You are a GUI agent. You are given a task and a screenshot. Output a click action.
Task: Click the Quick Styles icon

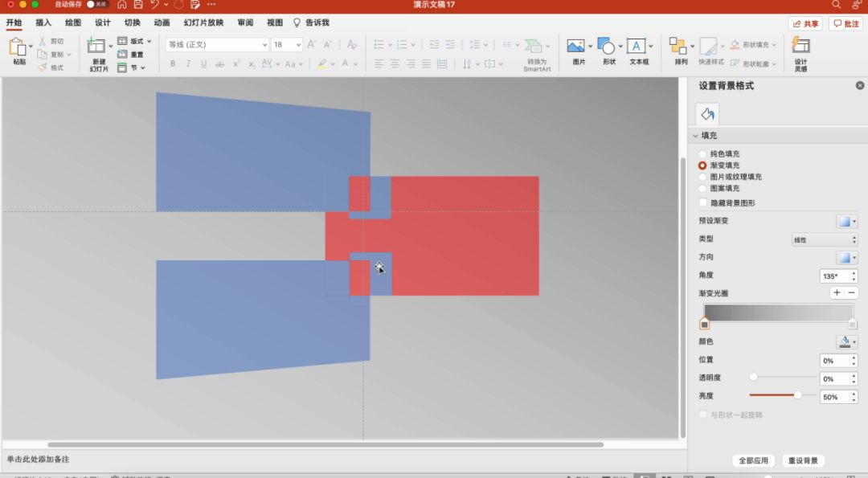[x=708, y=46]
